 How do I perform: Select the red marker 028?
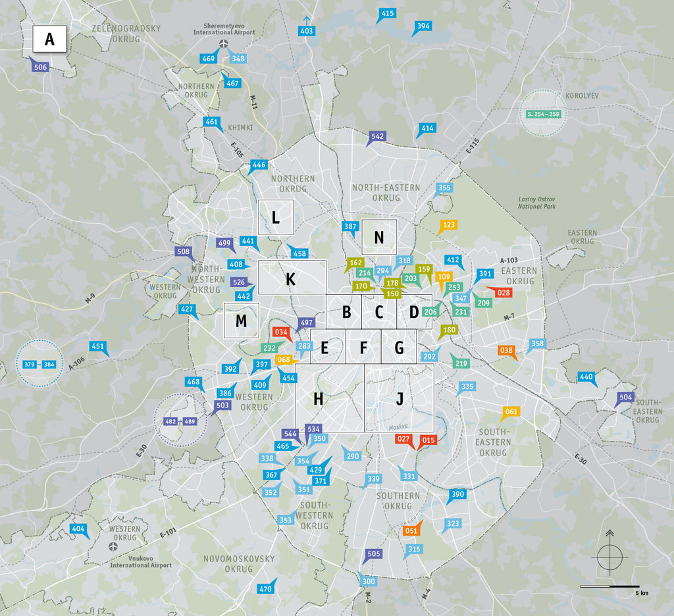504,292
